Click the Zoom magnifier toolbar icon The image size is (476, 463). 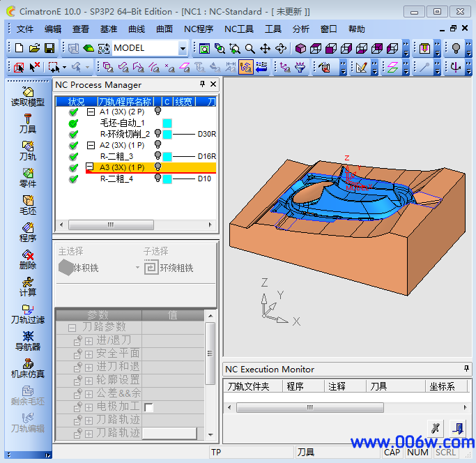(249, 48)
